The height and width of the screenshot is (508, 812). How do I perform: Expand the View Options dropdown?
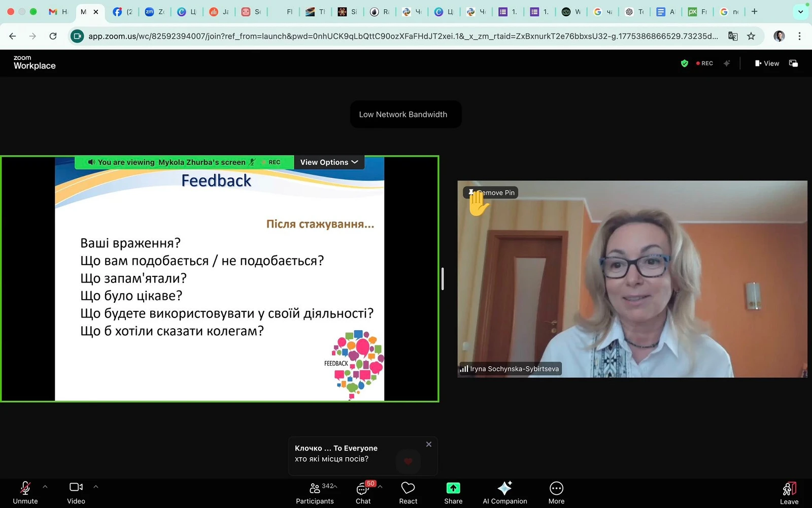[329, 163]
